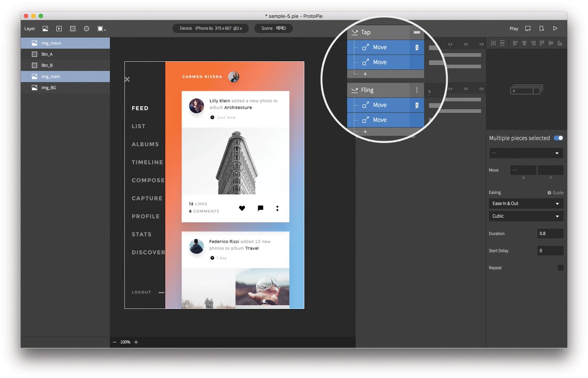The height and width of the screenshot is (378, 588).
Task: Open the three-dot more icon on the post
Action: 277,208
